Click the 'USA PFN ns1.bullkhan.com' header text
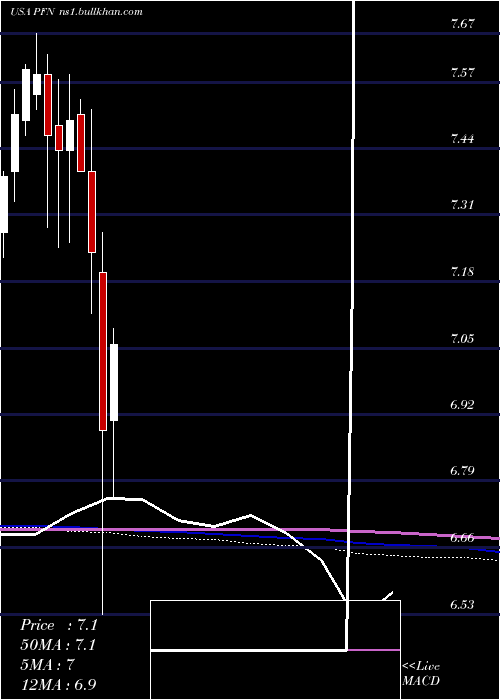Screen dimensions: 500x700 tap(76, 12)
